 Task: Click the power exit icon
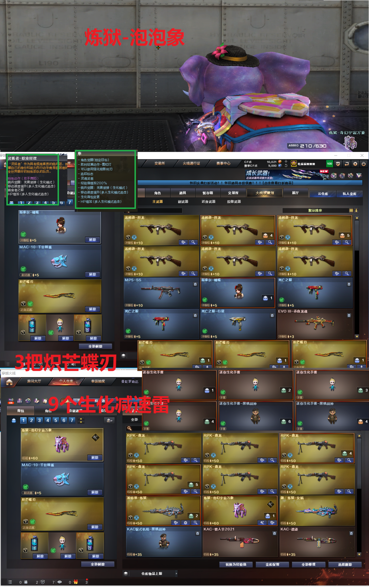tap(364, 164)
